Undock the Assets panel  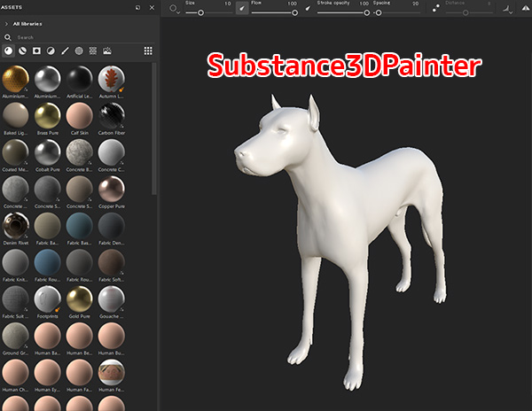pos(137,7)
